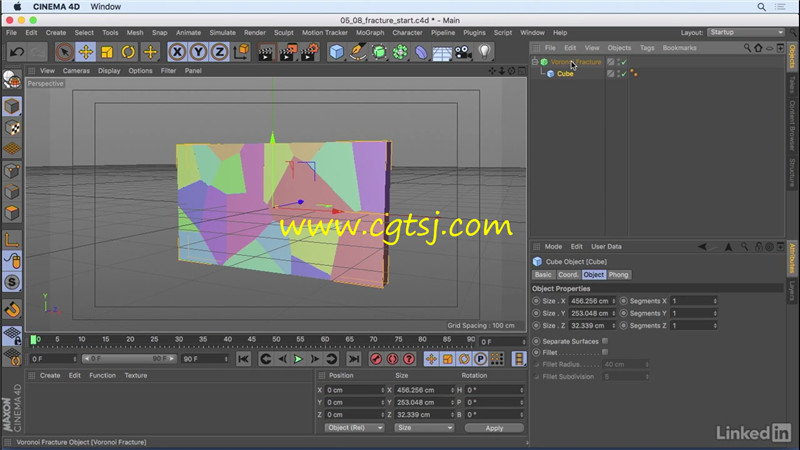Viewport: 800px width, 450px height.
Task: Open the spline pen tool icon
Action: [358, 52]
